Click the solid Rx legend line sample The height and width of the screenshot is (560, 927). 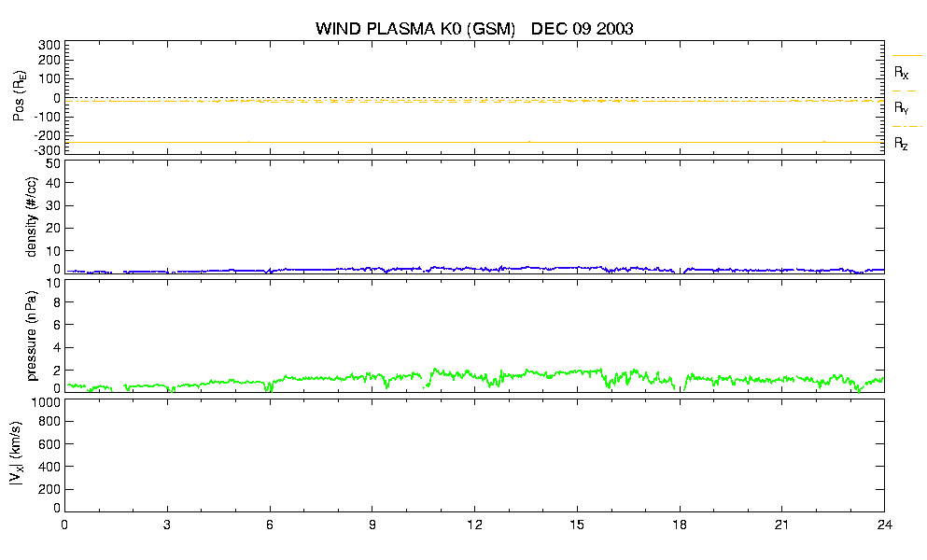[x=906, y=56]
